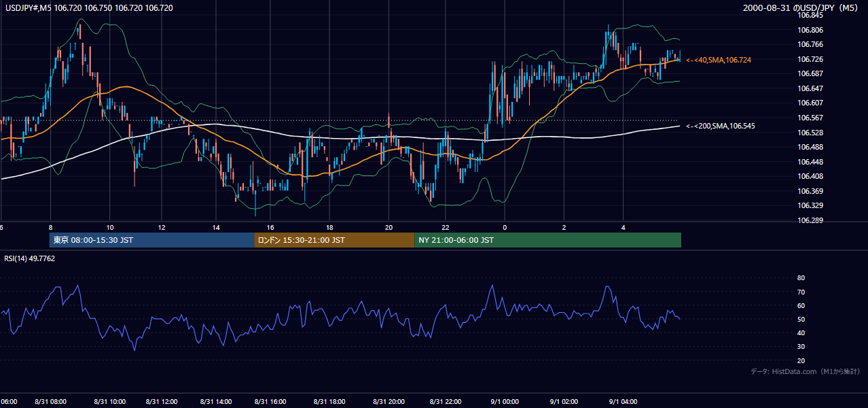This screenshot has width=868, height=408.
Task: Select the 200 SMA 106.545 label
Action: (721, 126)
